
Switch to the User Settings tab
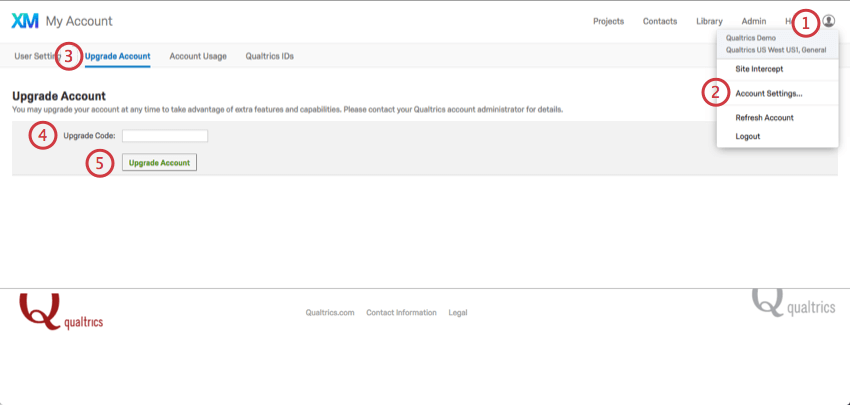tap(37, 56)
